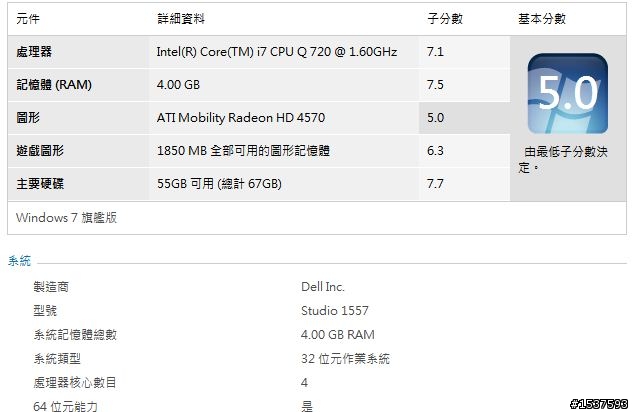Click the 7.7 primary disk subscore
The width and height of the screenshot is (634, 412).
pyautogui.click(x=435, y=184)
